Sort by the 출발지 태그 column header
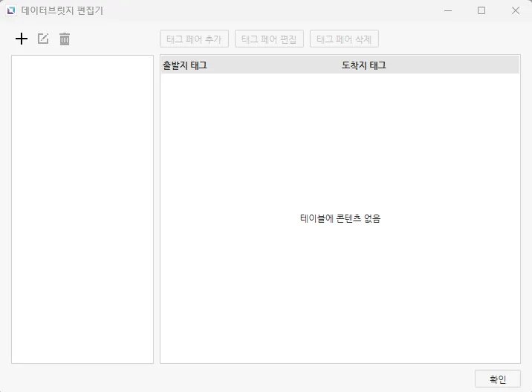Viewport: 532px width, 392px height. coord(185,65)
